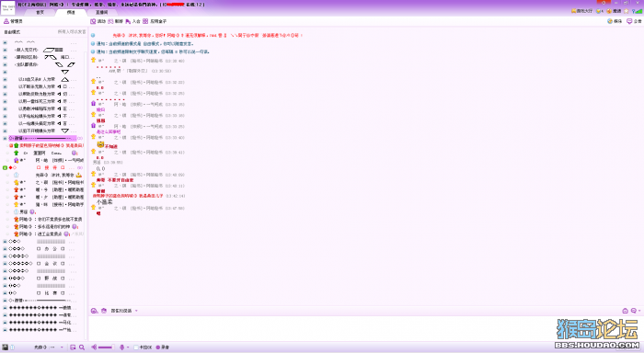The width and height of the screenshot is (644, 353).
Task: Select the 接待 channel name in red
Action: point(51,167)
